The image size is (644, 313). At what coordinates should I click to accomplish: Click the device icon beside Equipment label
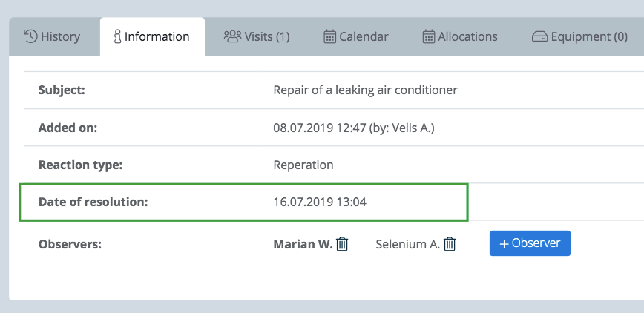[x=539, y=37]
